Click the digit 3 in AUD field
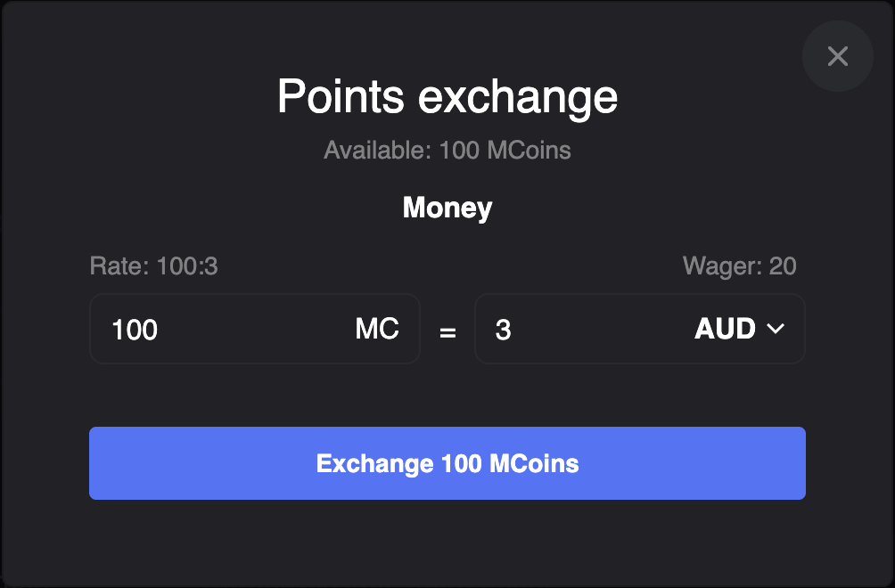Image resolution: width=895 pixels, height=588 pixels. point(504,331)
